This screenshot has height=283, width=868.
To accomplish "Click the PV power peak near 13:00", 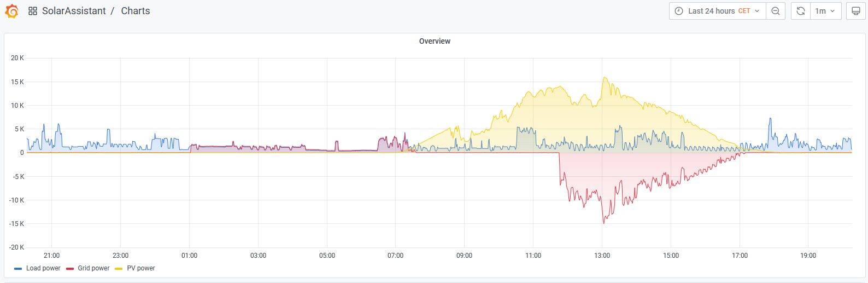I will 604,78.
